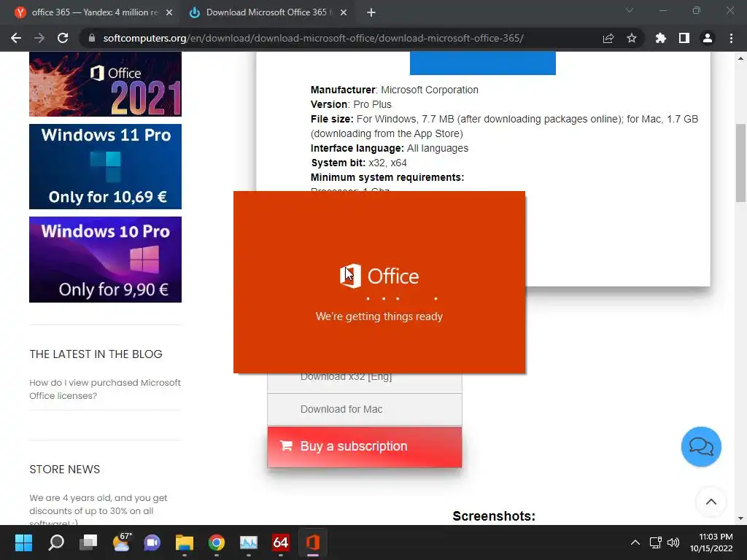Open the weather widget showing 67°

(121, 542)
